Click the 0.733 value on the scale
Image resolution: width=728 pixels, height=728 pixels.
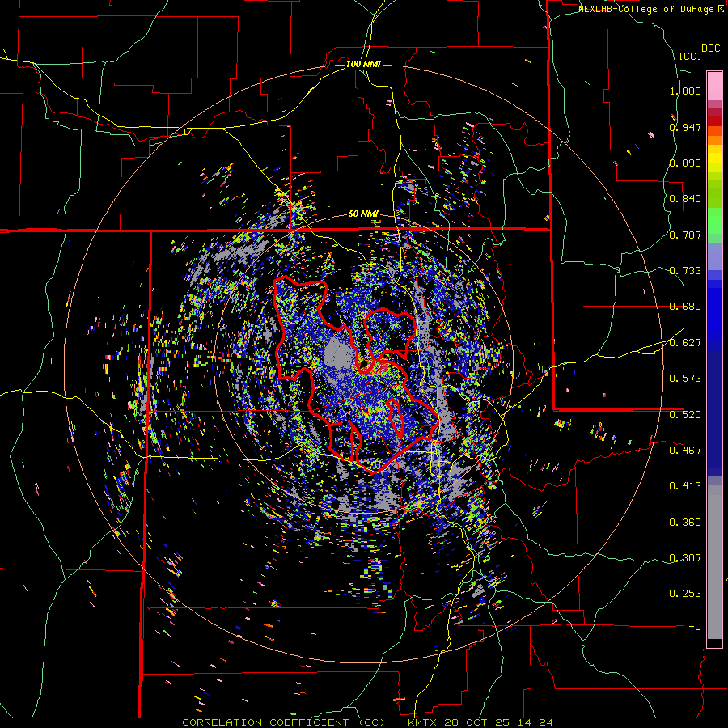pyautogui.click(x=685, y=271)
